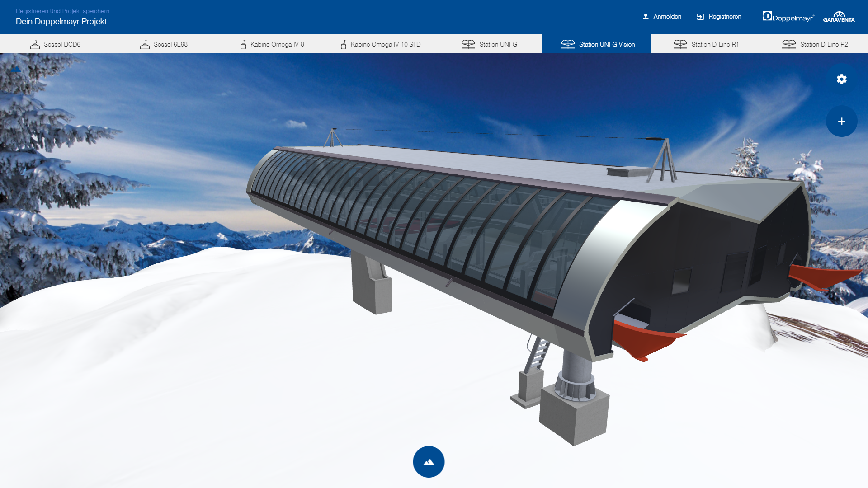Open the Garaventa logo
Image resolution: width=868 pixels, height=488 pixels.
(839, 17)
